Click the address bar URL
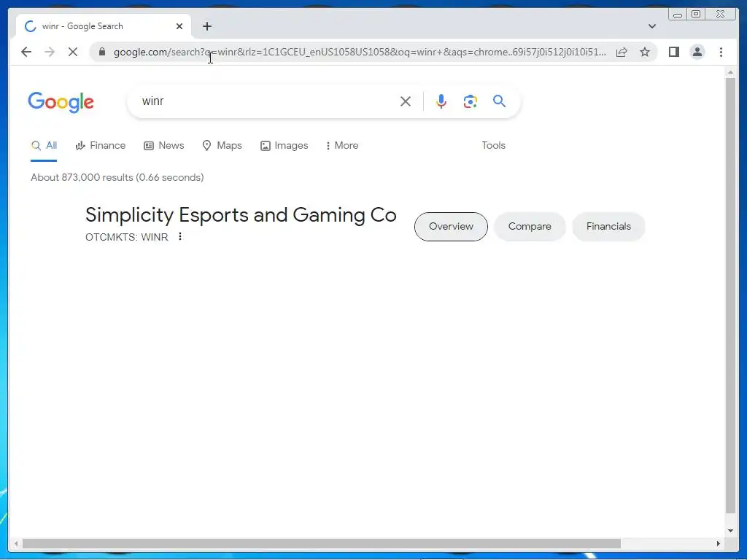747x560 pixels. coord(360,52)
